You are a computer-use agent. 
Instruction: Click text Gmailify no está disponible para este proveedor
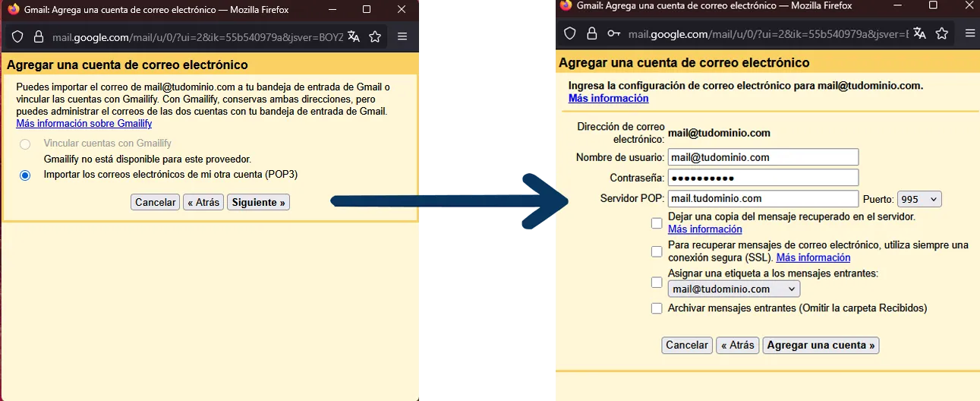(147, 159)
